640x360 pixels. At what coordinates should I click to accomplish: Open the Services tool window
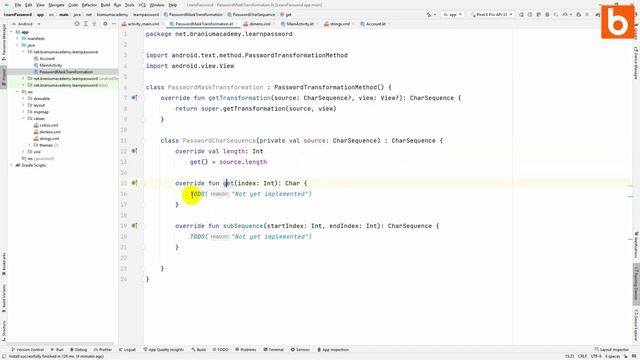click(300, 350)
